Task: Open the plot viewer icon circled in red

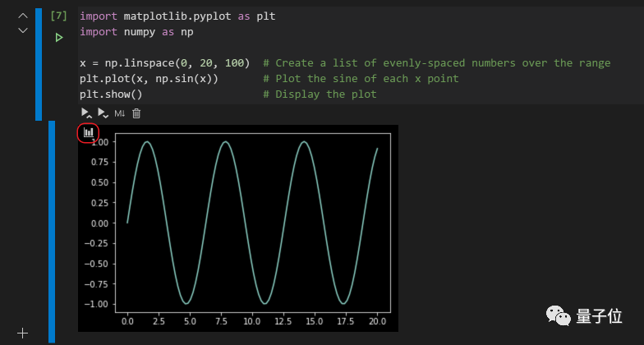Action: [88, 132]
